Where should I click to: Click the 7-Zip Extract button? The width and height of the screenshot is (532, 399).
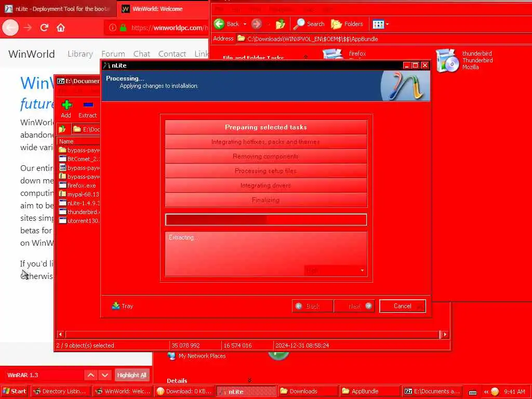87,109
